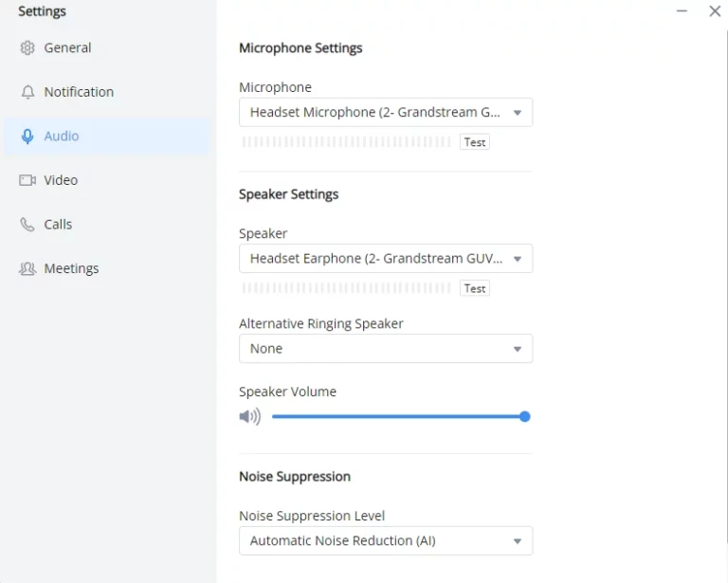
Task: Click the Calls phone icon
Action: pos(27,225)
